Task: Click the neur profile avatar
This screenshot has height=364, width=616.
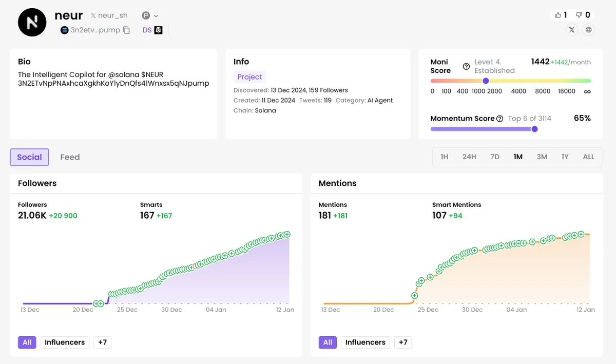Action: coord(32,22)
